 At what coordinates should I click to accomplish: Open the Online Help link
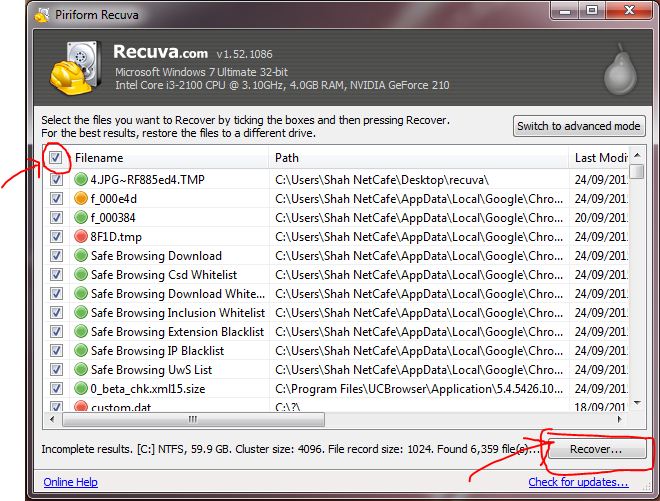(x=71, y=482)
